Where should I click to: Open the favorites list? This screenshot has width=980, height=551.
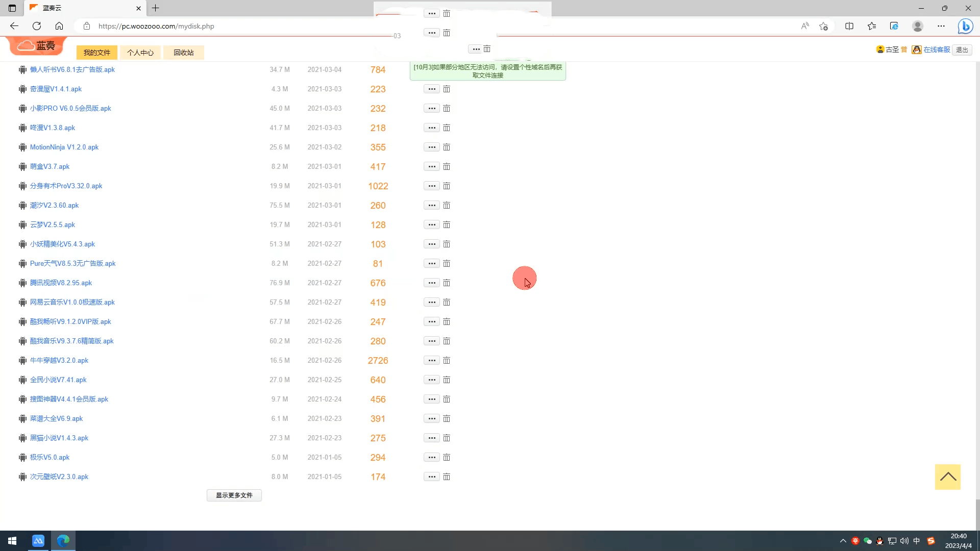coord(872,26)
